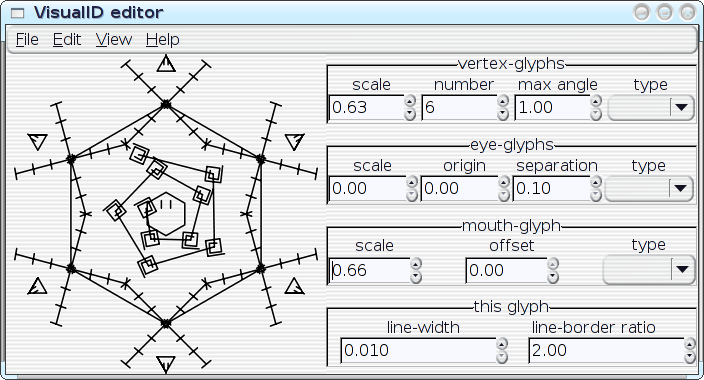Increase eye-glyphs scale with up arrow
The image size is (704, 380).
coord(412,182)
